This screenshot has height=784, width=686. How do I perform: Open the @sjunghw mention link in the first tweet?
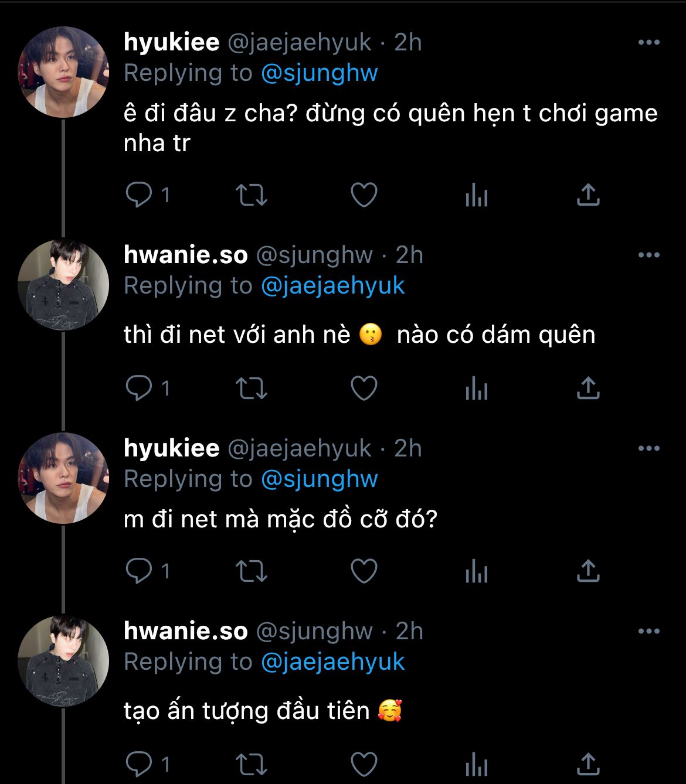pos(319,73)
